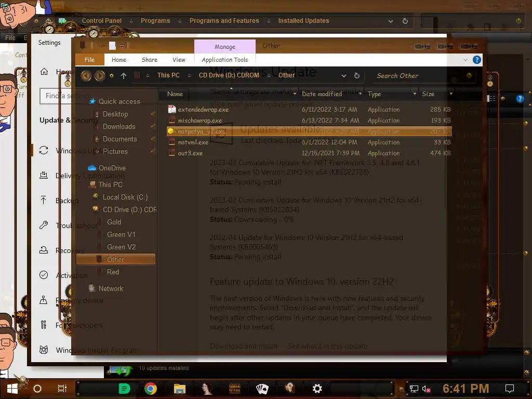Switch to Share ribbon tab
Image resolution: width=532 pixels, height=399 pixels.
149,60
